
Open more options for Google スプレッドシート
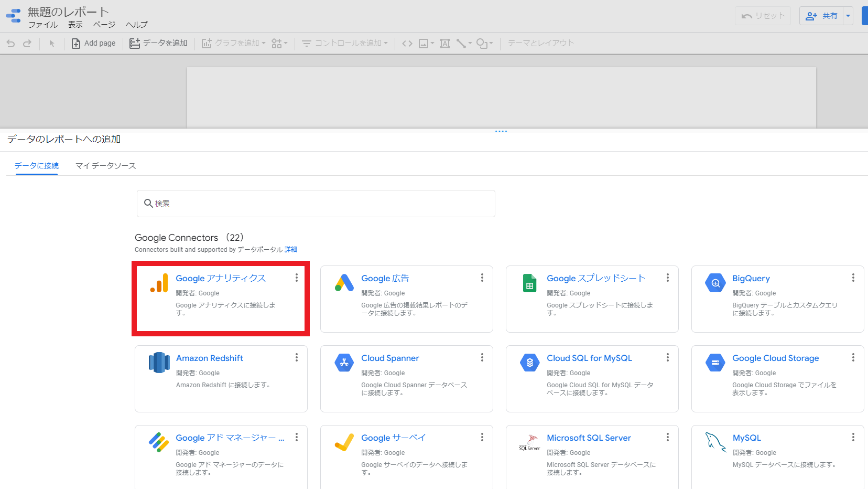click(x=668, y=278)
